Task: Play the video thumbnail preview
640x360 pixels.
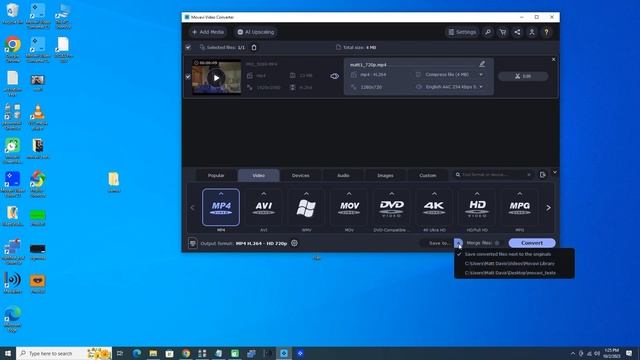Action: [x=216, y=78]
